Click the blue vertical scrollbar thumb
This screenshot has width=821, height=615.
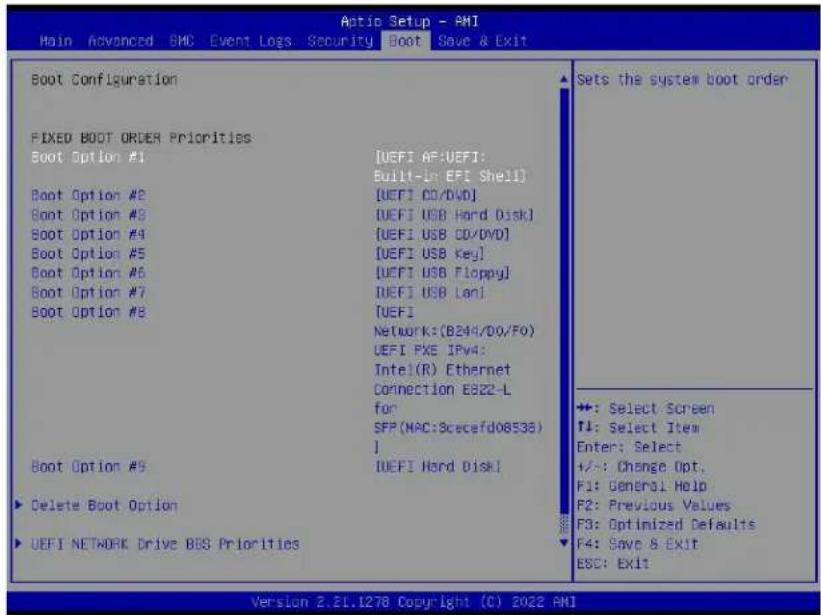coord(564,301)
